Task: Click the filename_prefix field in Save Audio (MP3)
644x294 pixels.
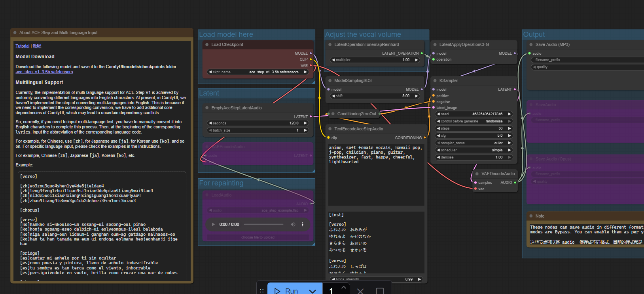Action: (587, 60)
